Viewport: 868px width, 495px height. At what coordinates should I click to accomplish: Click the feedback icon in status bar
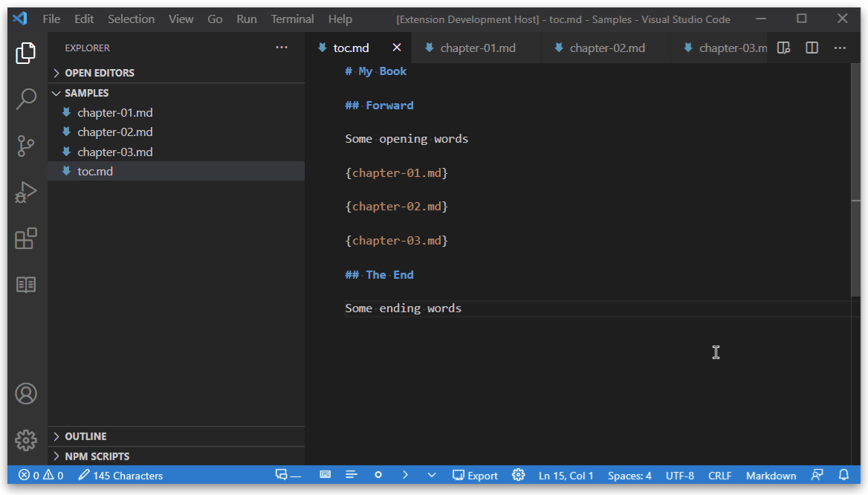click(817, 474)
